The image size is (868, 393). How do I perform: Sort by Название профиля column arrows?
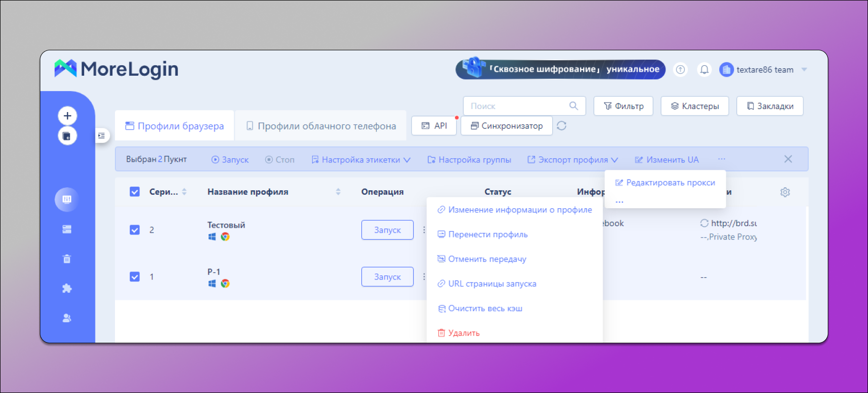338,192
